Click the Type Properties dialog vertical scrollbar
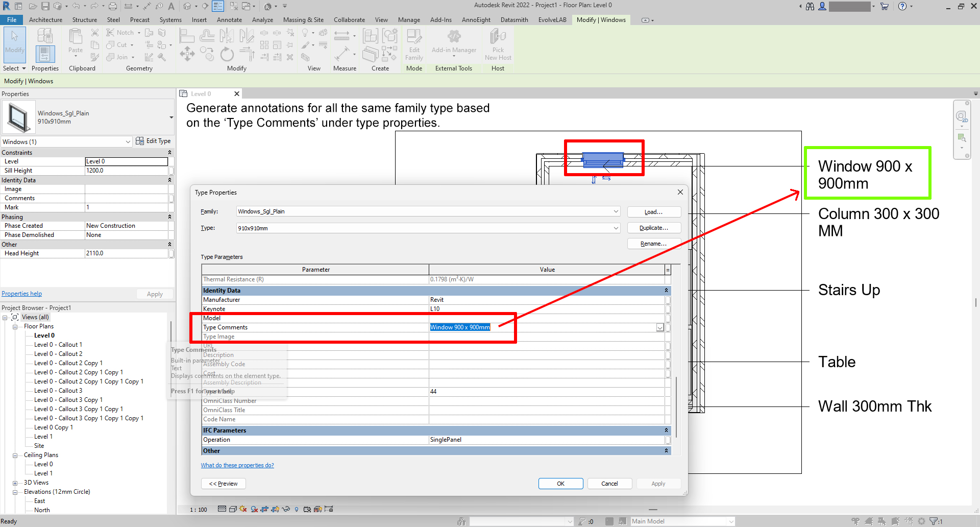 676,407
